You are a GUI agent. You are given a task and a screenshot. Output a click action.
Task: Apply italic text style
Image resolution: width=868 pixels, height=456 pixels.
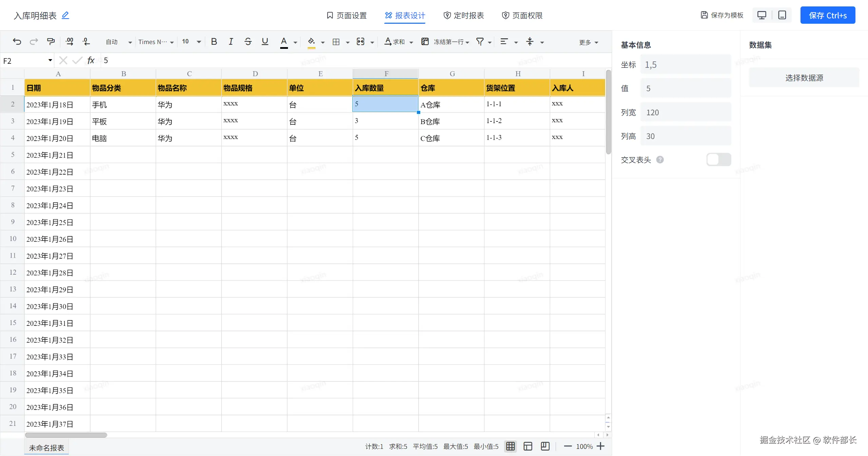point(231,42)
